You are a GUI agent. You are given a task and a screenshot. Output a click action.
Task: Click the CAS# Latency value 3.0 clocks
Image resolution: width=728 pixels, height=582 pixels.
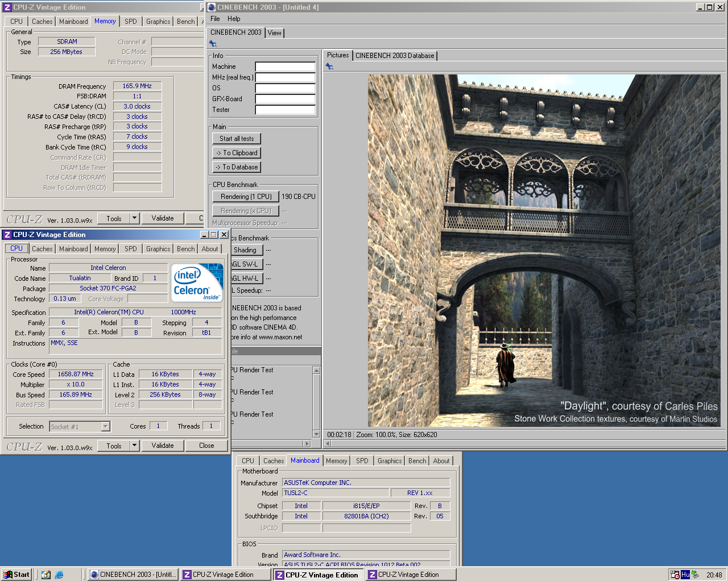[137, 106]
